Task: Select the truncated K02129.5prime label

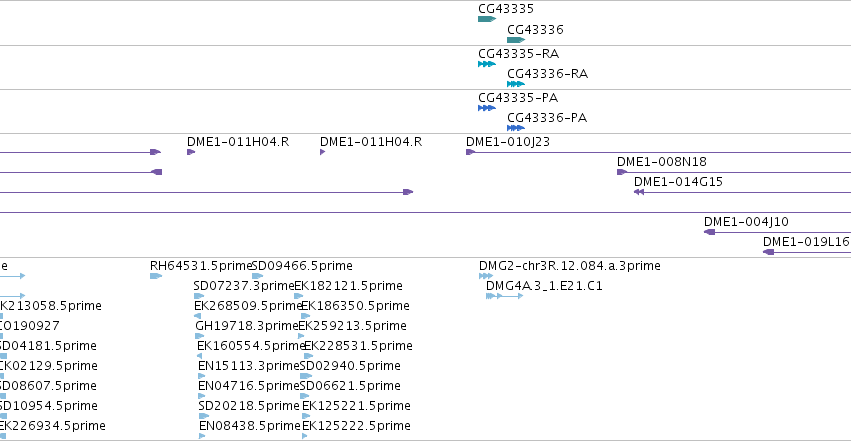Action: (x=49, y=366)
